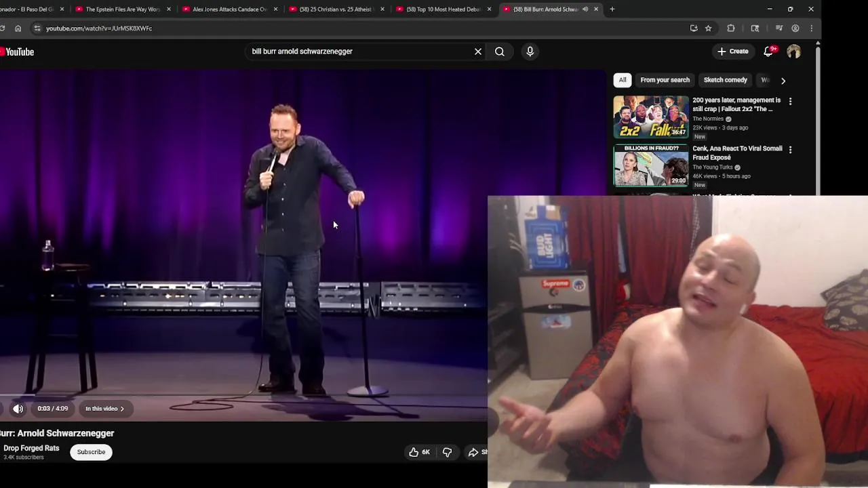Close the active Bill Burr tab
This screenshot has width=868, height=488.
[x=596, y=9]
